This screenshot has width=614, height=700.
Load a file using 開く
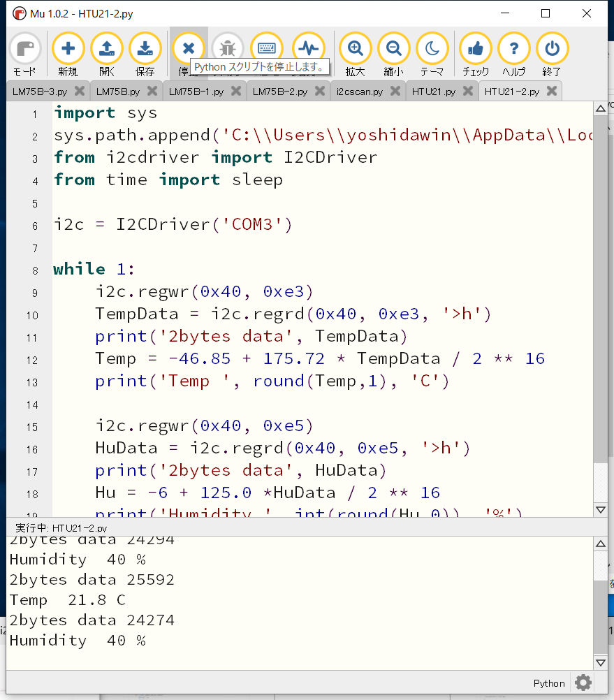107,54
